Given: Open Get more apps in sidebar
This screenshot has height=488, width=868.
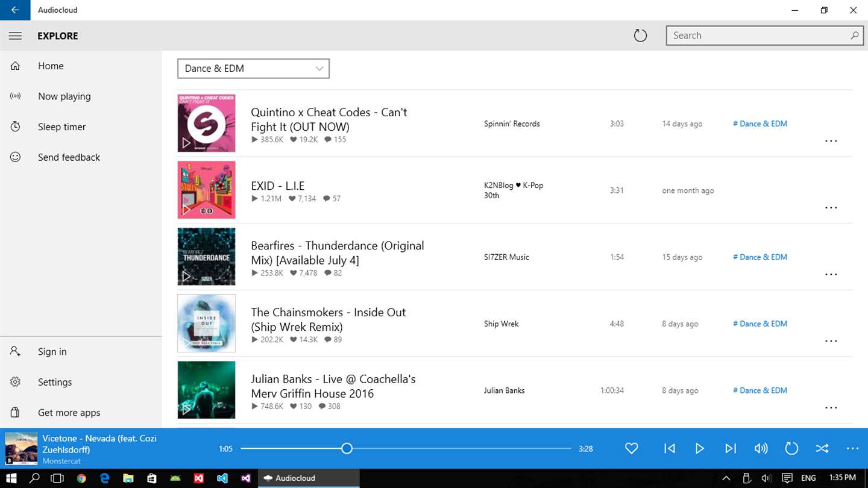Looking at the screenshot, I should tap(81, 413).
